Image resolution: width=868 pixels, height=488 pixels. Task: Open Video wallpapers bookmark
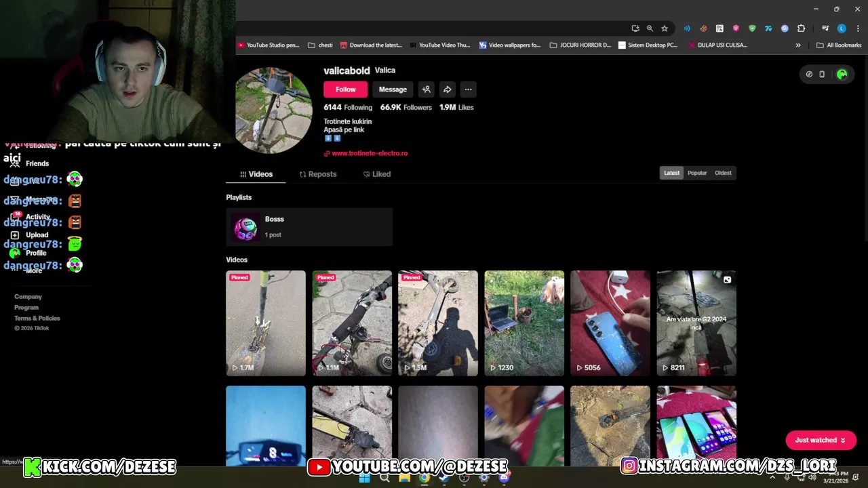click(509, 45)
